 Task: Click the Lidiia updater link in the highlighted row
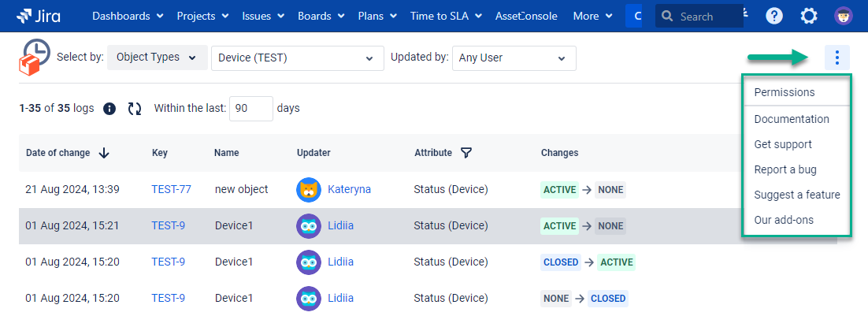[340, 226]
